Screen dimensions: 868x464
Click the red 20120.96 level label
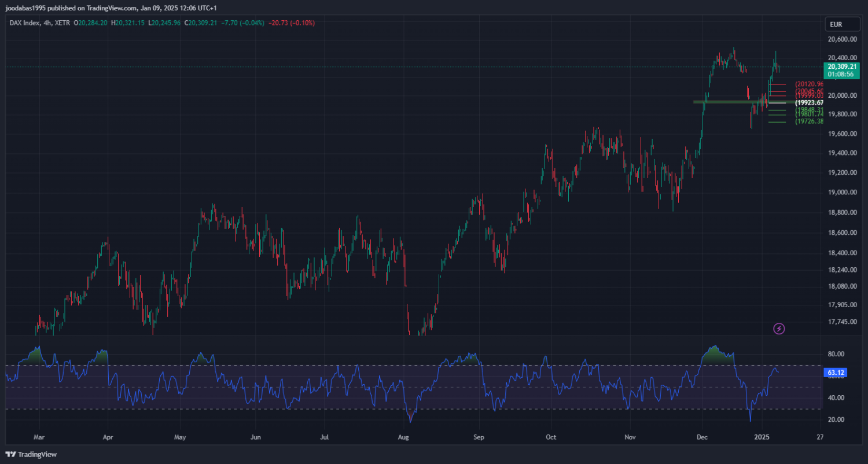point(809,84)
